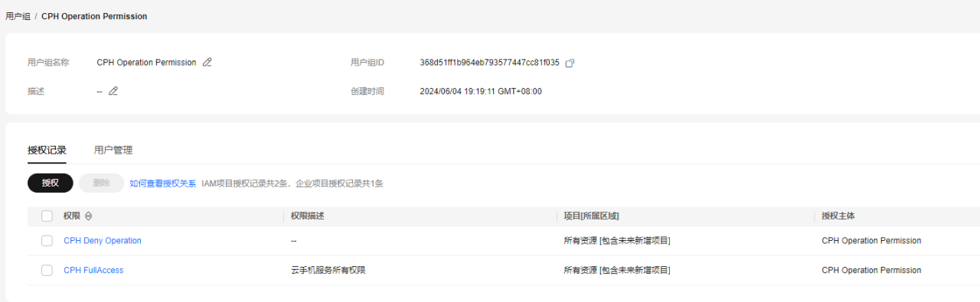Go back to 用户组 breadcrumb
This screenshot has width=980, height=302.
(x=18, y=16)
